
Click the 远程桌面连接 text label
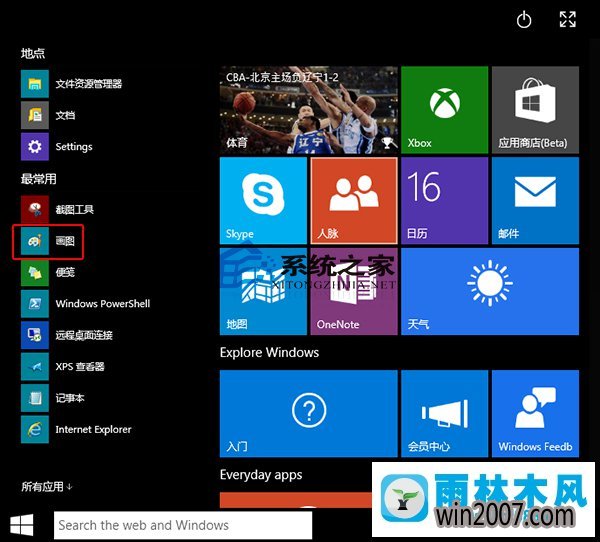click(84, 335)
